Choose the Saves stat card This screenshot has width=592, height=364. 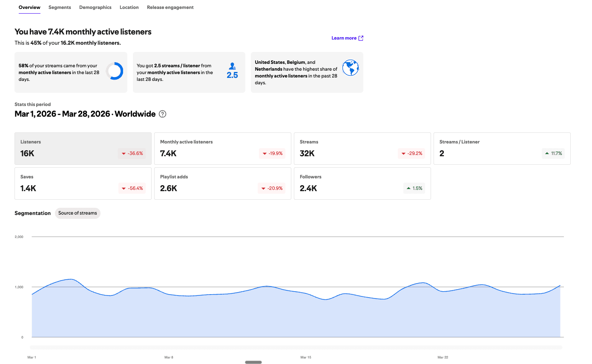coord(83,183)
